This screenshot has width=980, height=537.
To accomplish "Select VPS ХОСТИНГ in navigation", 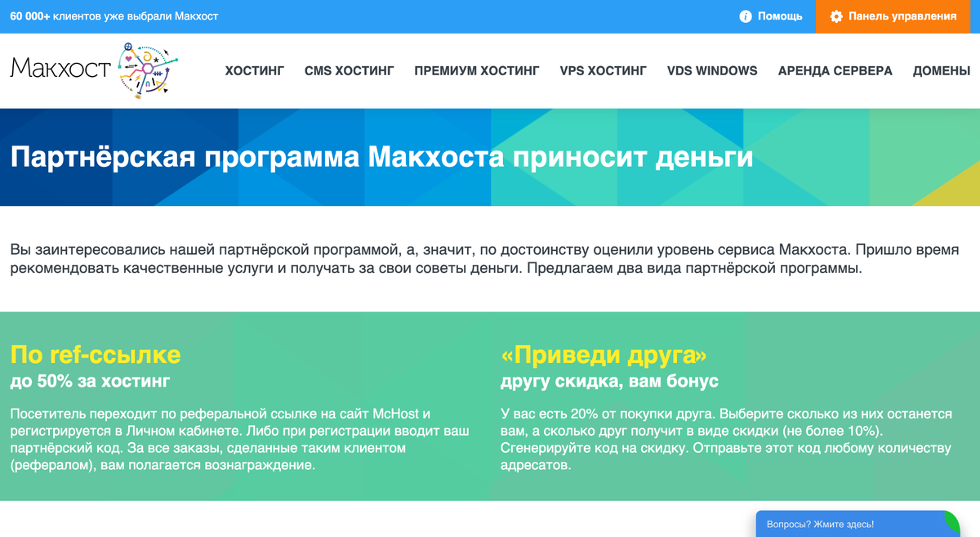I will point(604,71).
